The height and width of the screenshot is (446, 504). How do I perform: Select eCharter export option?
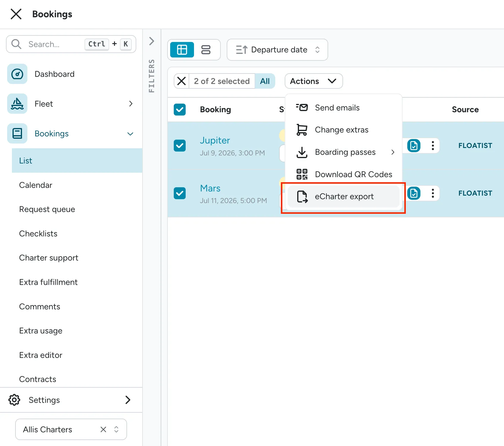coord(344,197)
